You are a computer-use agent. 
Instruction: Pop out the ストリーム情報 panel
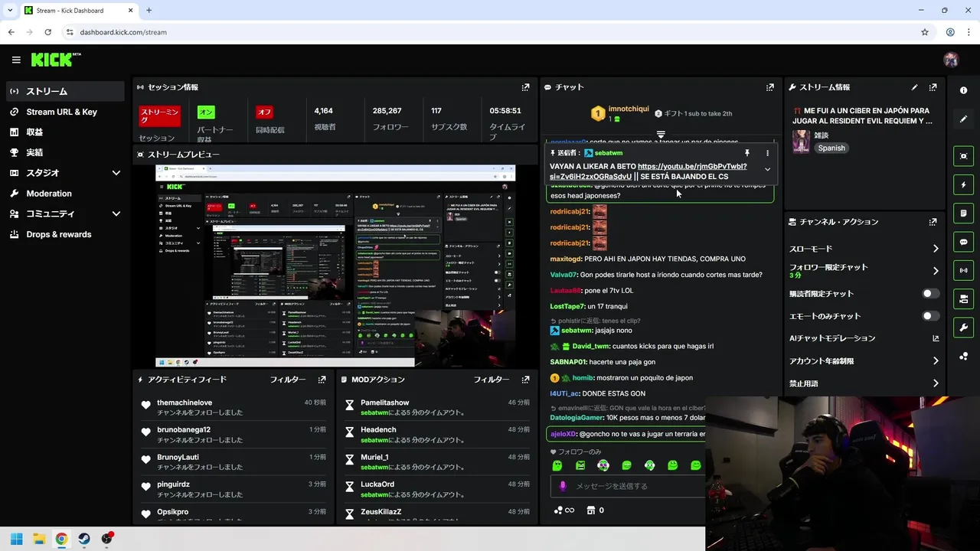pos(933,87)
